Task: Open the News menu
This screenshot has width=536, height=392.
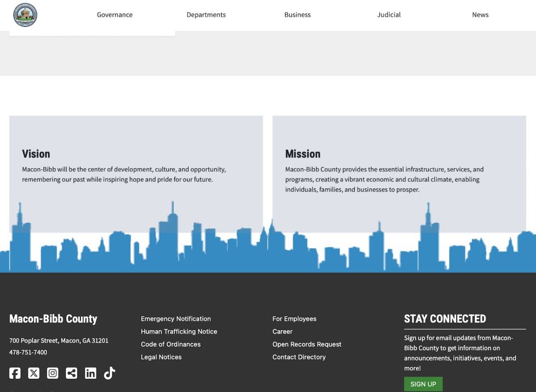Action: click(480, 15)
